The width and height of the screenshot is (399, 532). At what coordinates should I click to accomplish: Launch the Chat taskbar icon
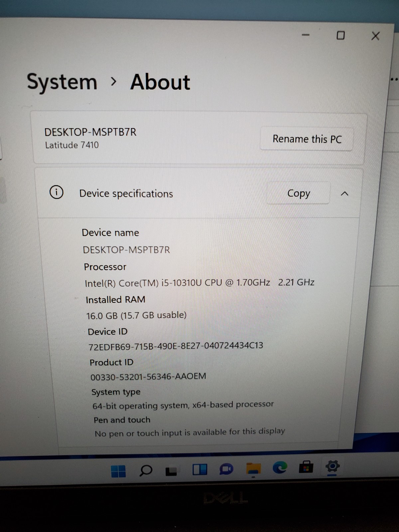tap(226, 469)
